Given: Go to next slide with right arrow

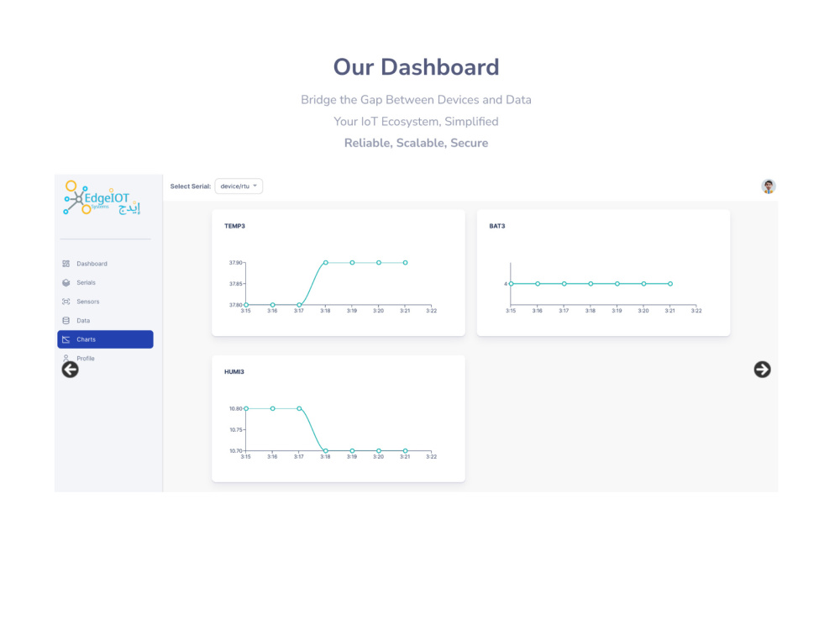Looking at the screenshot, I should [763, 369].
